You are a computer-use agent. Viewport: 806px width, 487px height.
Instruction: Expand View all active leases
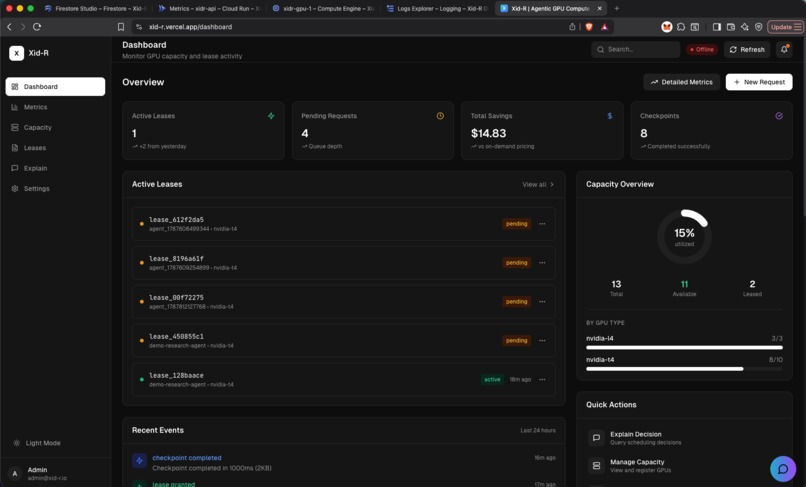538,184
